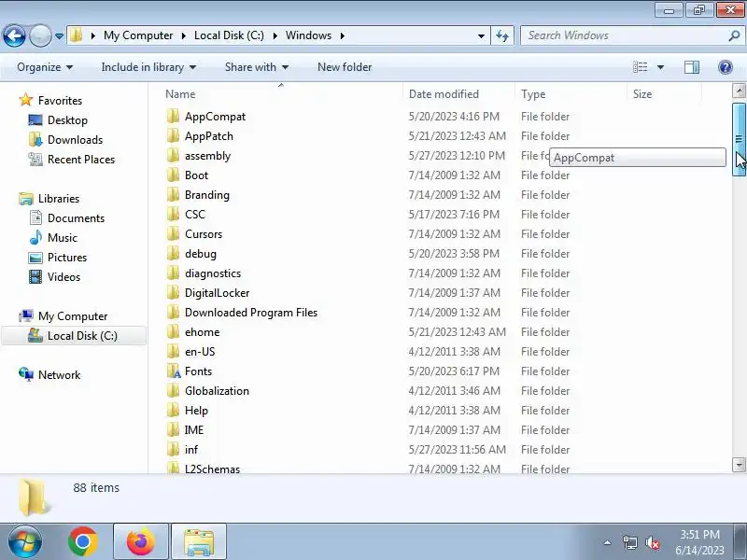The height and width of the screenshot is (560, 747).
Task: Expand the arrow after Local Disk (C:) breadcrumb
Action: point(275,35)
